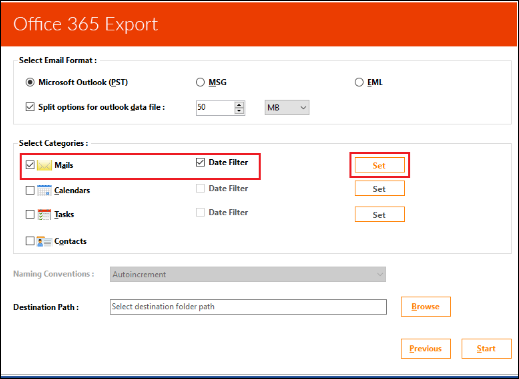
Task: Select Microsoft Outlook (PST) format
Action: (x=30, y=82)
